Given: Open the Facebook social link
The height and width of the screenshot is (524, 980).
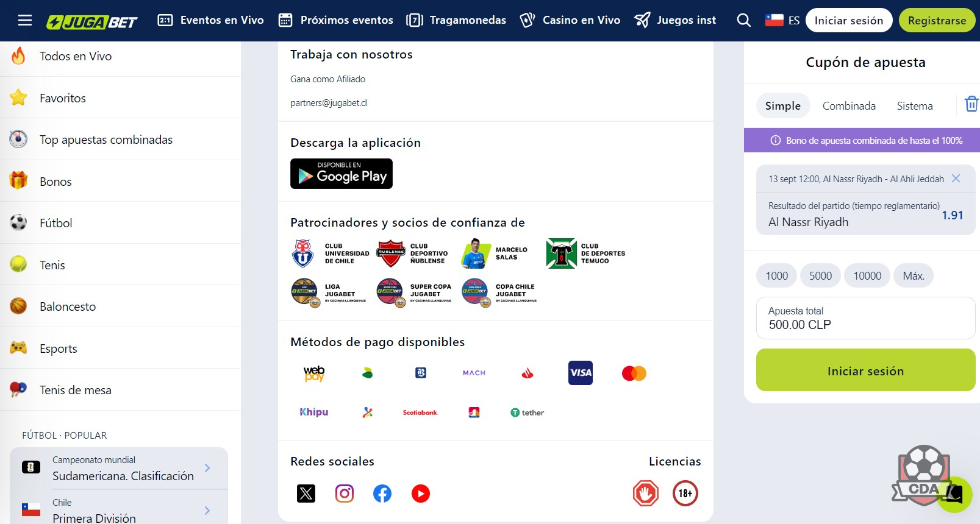Looking at the screenshot, I should pyautogui.click(x=382, y=494).
